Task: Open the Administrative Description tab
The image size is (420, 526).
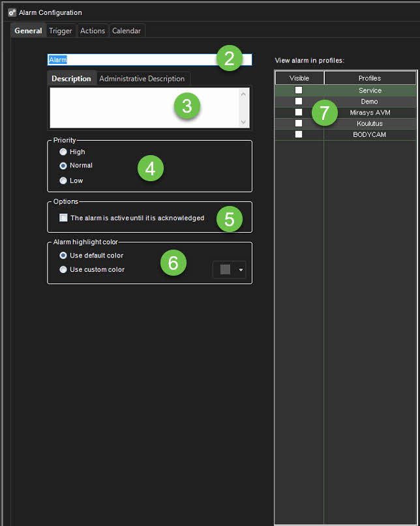Action: click(142, 79)
